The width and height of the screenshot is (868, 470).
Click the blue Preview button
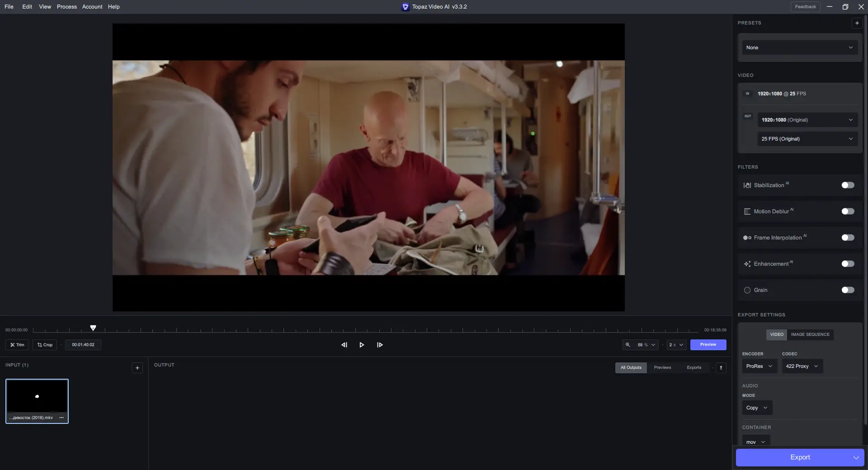[708, 345]
